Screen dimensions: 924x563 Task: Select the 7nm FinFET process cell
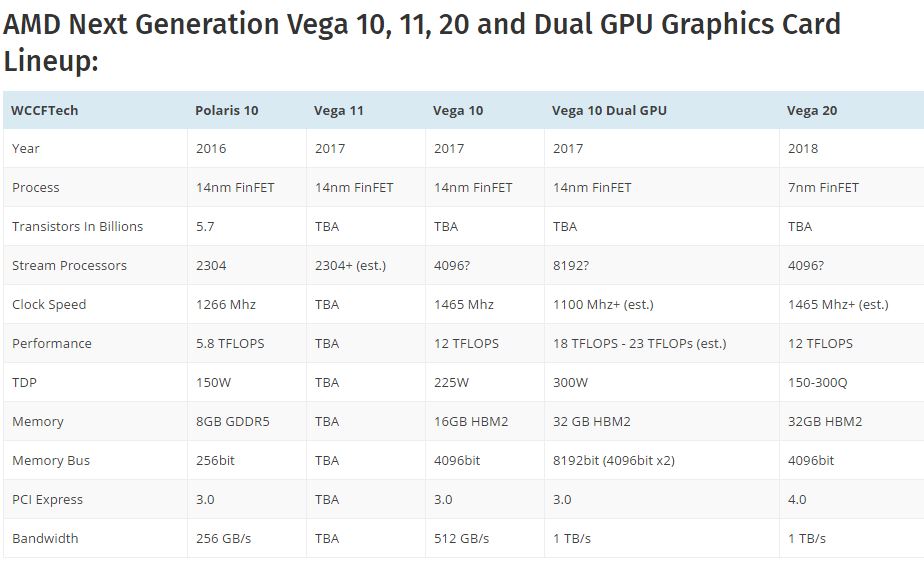[x=823, y=187]
